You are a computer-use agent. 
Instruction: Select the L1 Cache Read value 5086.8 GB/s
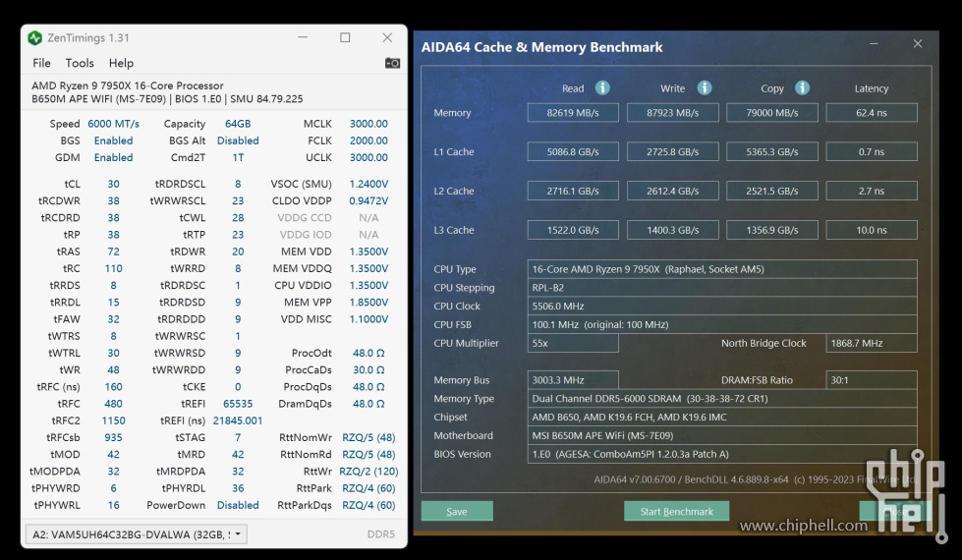click(573, 151)
